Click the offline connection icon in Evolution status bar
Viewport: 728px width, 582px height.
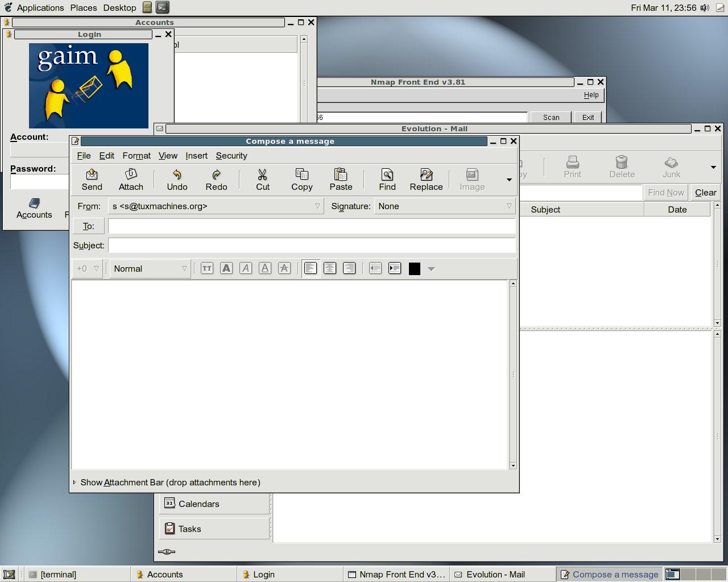[167, 551]
